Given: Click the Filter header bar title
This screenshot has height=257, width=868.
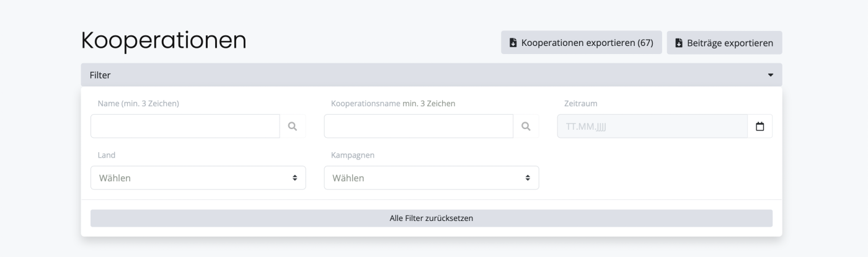Looking at the screenshot, I should point(100,75).
